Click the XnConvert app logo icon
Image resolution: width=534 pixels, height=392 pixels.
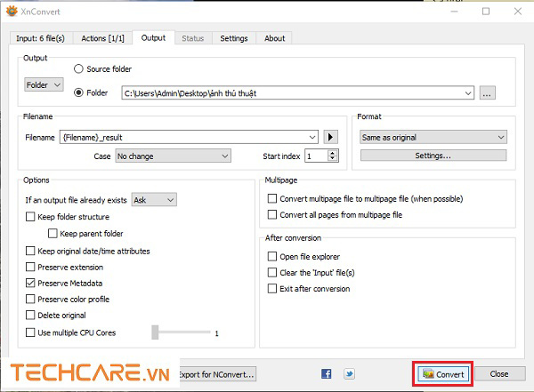click(x=12, y=11)
